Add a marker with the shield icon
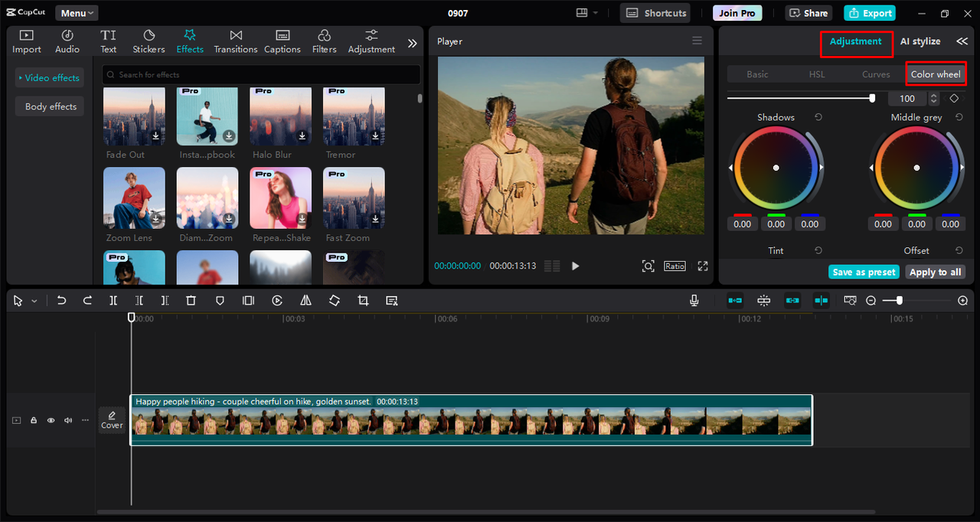Viewport: 980px width, 522px height. click(x=220, y=301)
